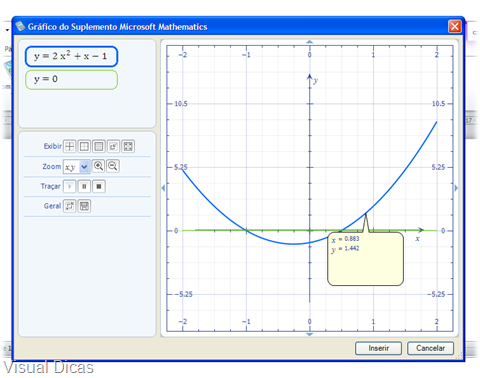Click the second Geral icon with window layout

(84, 206)
